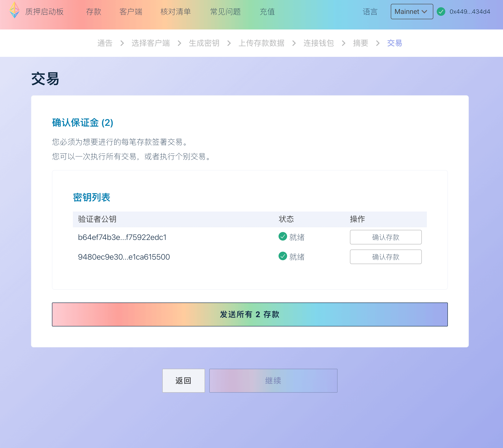Click the 密钥列表 heading

[92, 197]
